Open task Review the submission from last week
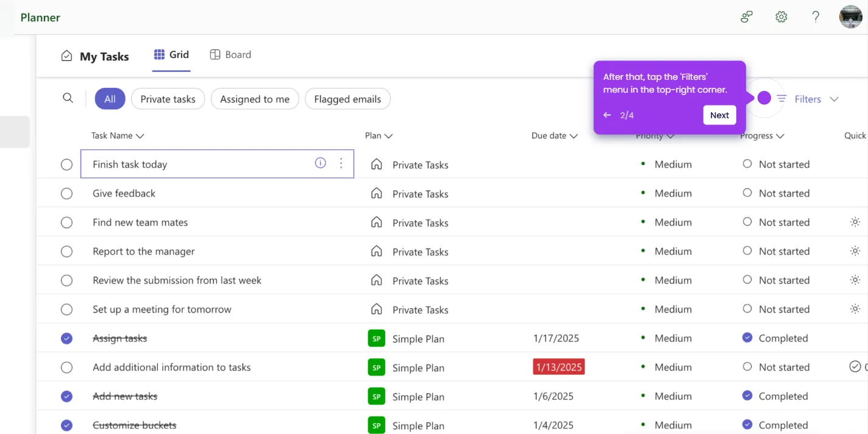The height and width of the screenshot is (434, 868). (177, 280)
